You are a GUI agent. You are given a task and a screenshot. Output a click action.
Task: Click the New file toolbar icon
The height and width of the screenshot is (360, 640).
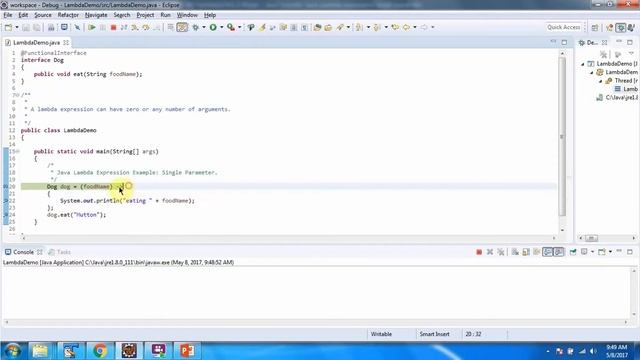8,27
